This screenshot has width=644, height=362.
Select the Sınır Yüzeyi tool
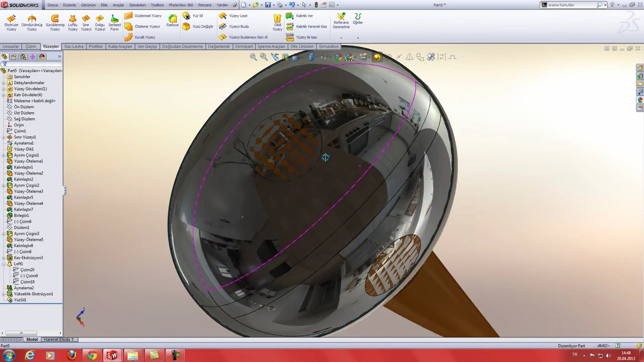[x=86, y=23]
